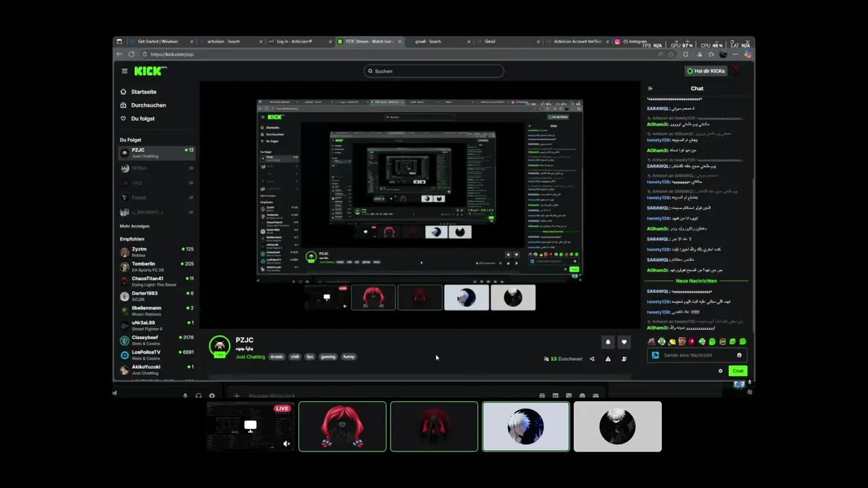Open the Kick hamburger menu
Screen dimensions: 868x488
click(x=124, y=71)
